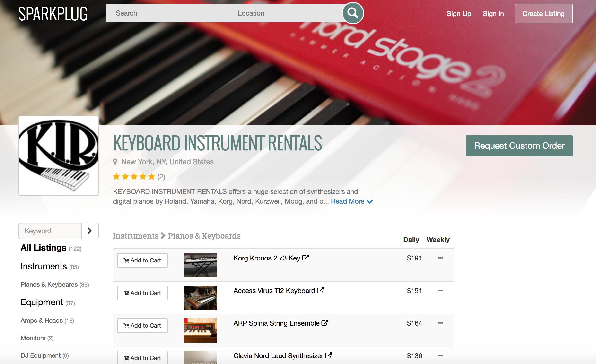Select the Instruments category in sidebar
596x364 pixels.
click(x=44, y=266)
